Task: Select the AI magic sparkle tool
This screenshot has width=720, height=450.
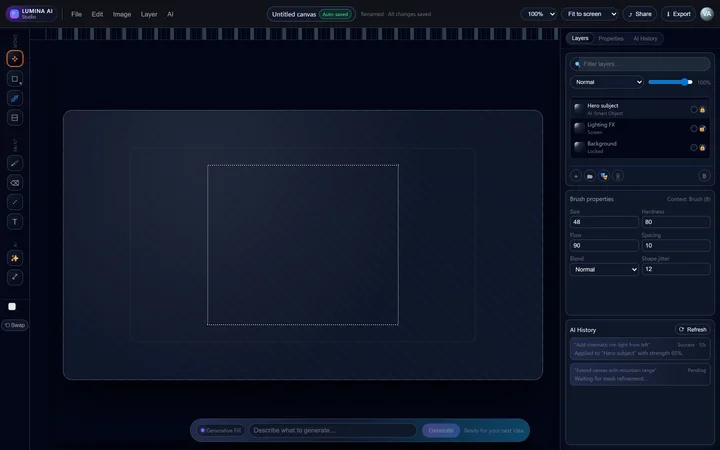Action: [x=15, y=258]
